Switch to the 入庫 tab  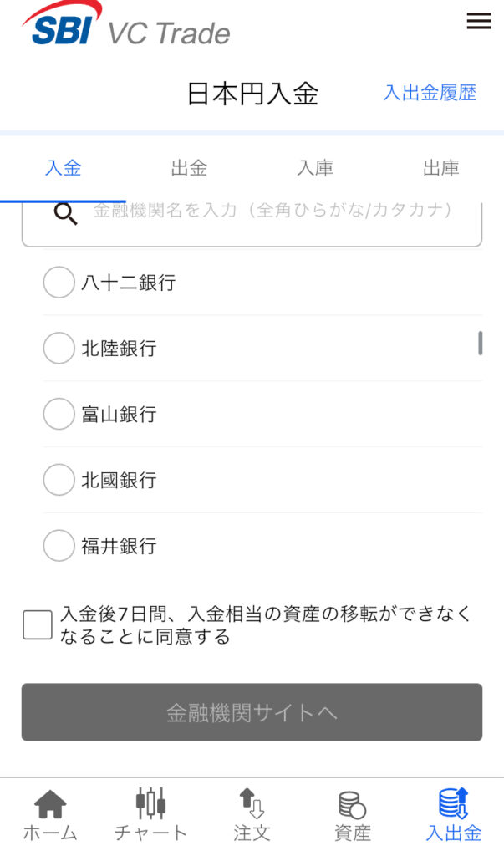click(x=315, y=168)
